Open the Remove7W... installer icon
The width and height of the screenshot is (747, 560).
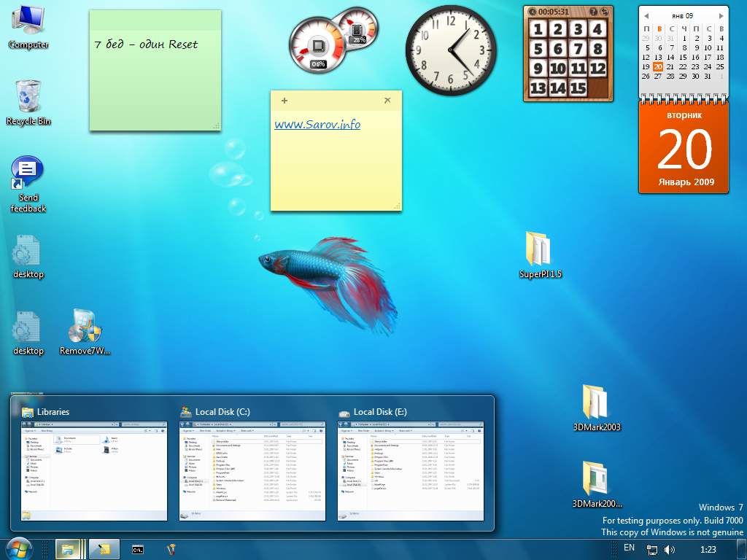[85, 327]
